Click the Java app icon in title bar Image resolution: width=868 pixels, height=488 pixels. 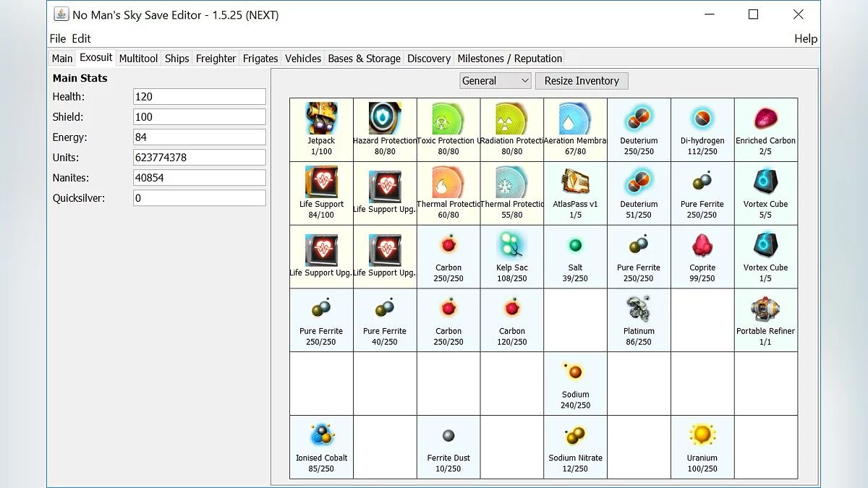[61, 14]
